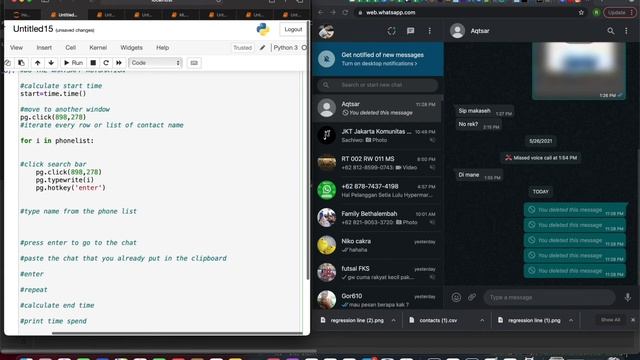Click the 'Missed voice call at 1:54 PM' notice
The height and width of the screenshot is (360, 640).
(x=541, y=158)
